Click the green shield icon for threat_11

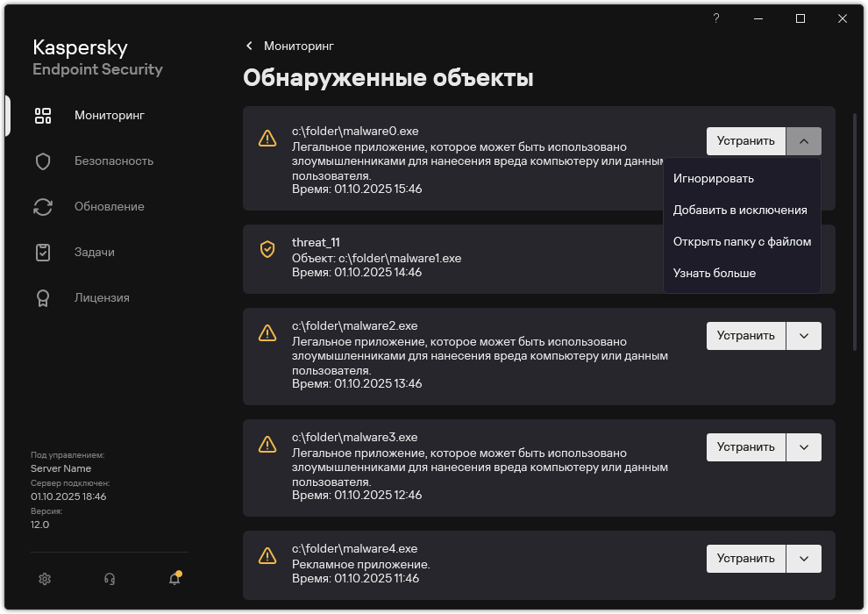point(266,249)
